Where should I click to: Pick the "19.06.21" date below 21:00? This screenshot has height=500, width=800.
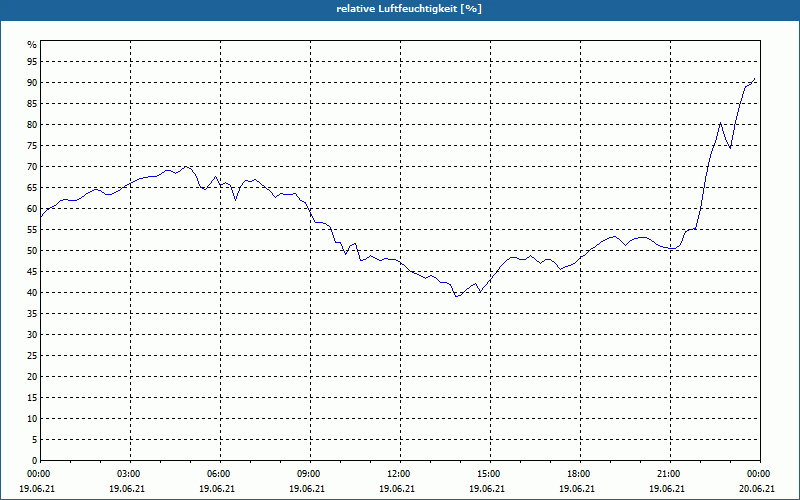667,489
